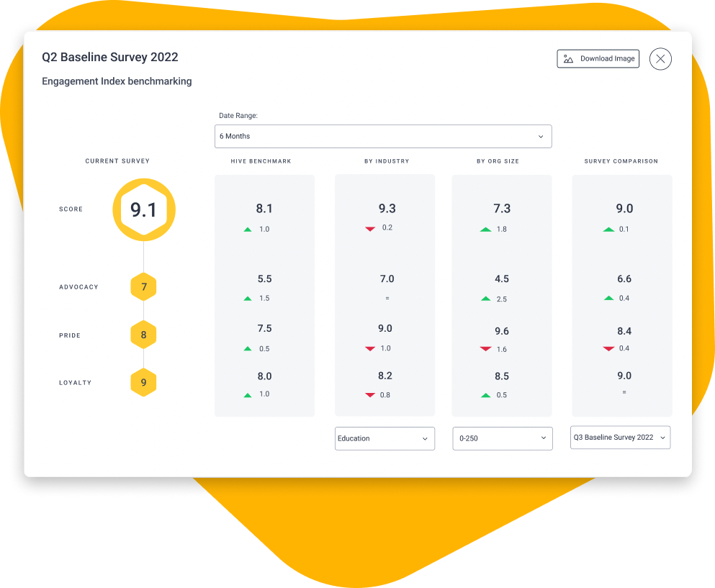Open the Q3 Baseline Survey 2022 selector

point(620,437)
